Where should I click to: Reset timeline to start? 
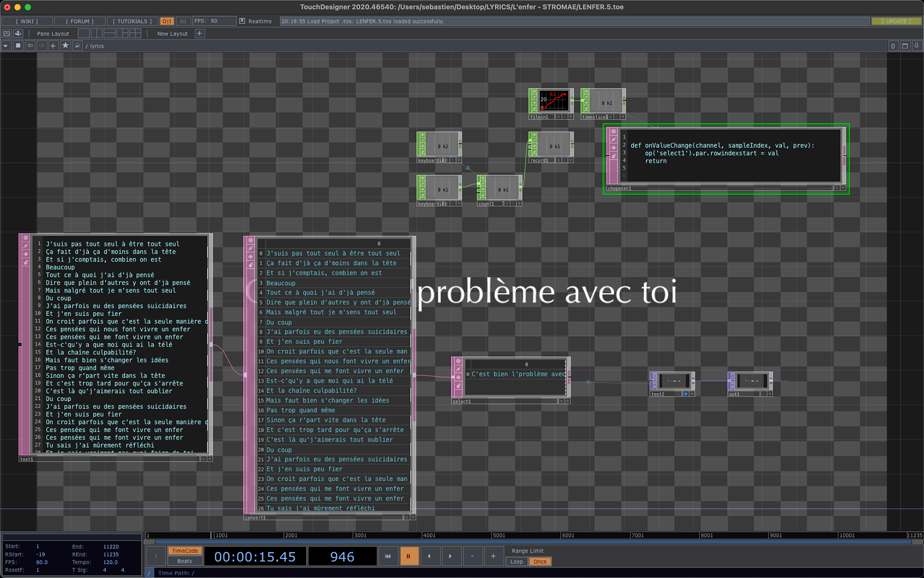point(388,556)
